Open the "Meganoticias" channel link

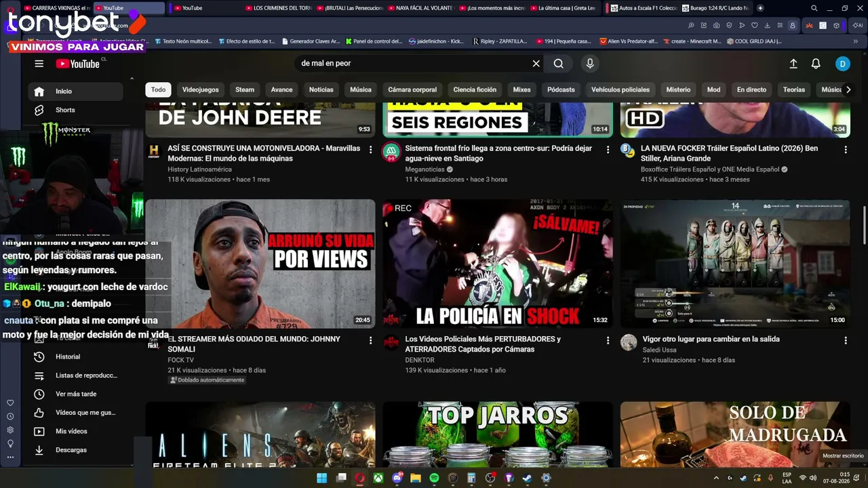[425, 169]
